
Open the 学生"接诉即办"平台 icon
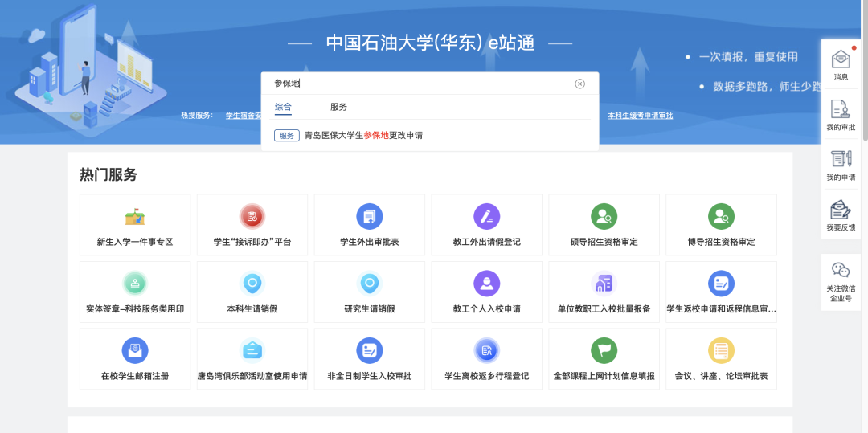pyautogui.click(x=252, y=216)
